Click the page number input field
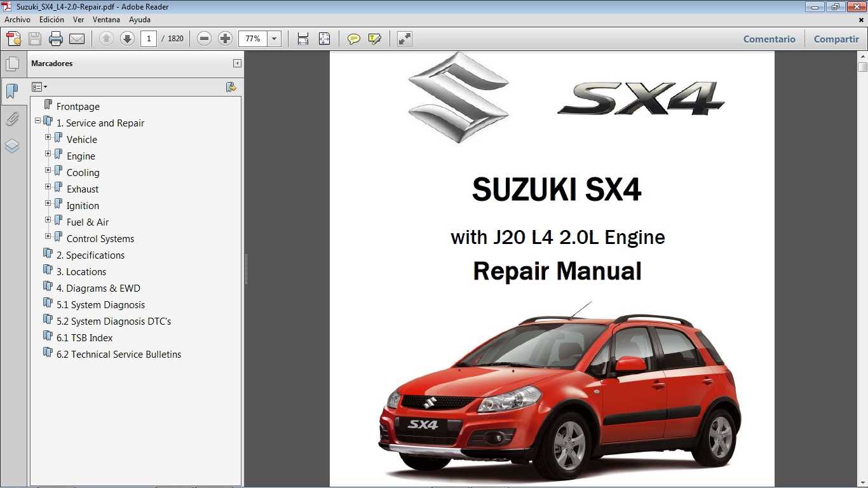Viewport: 868px width, 488px height. coord(149,39)
